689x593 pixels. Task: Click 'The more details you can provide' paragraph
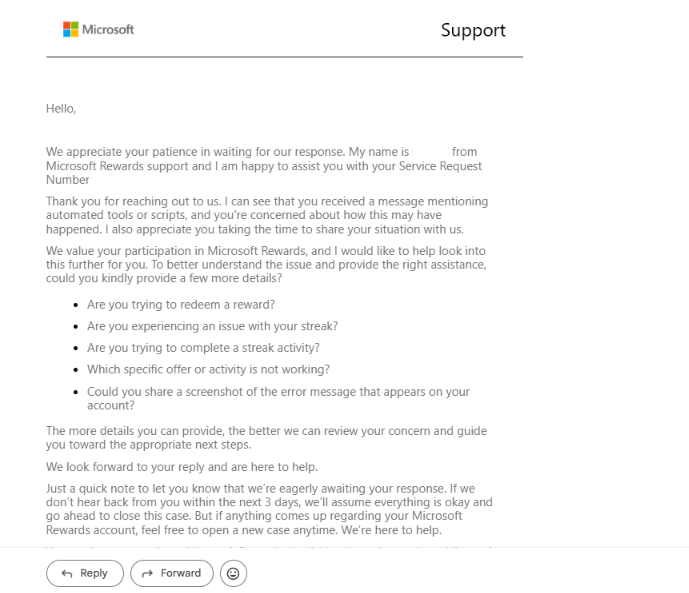[x=266, y=438]
